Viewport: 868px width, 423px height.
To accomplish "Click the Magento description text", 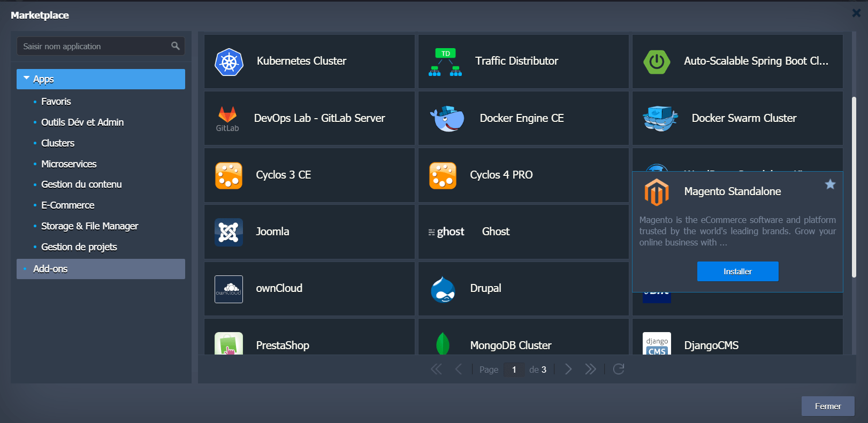I will 737,231.
